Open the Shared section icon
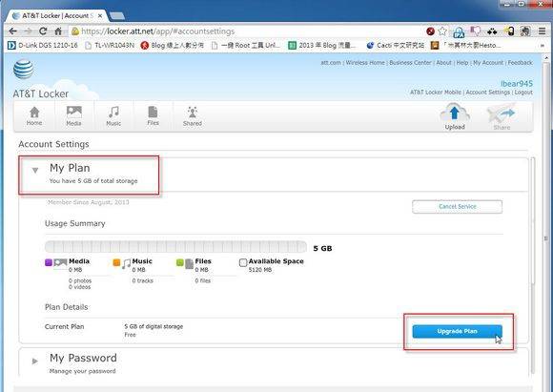553x392 pixels. coord(193,116)
